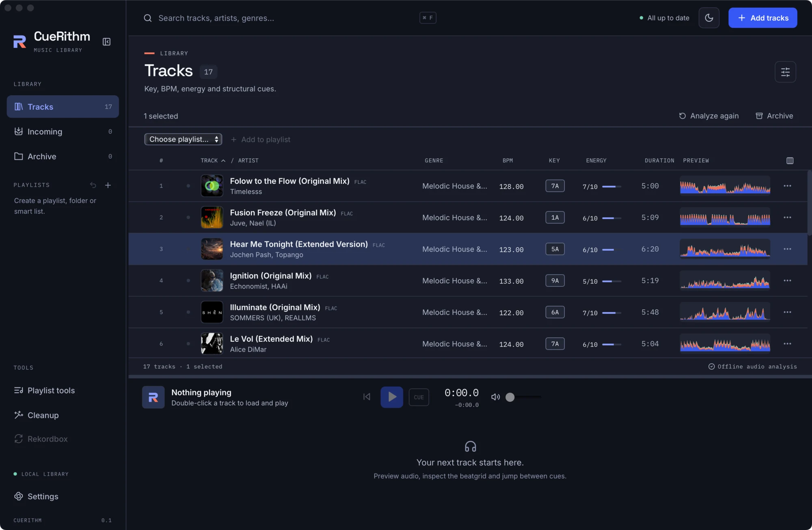Open more options for Le Vol track
Viewport: 812px width, 530px height.
click(x=787, y=344)
